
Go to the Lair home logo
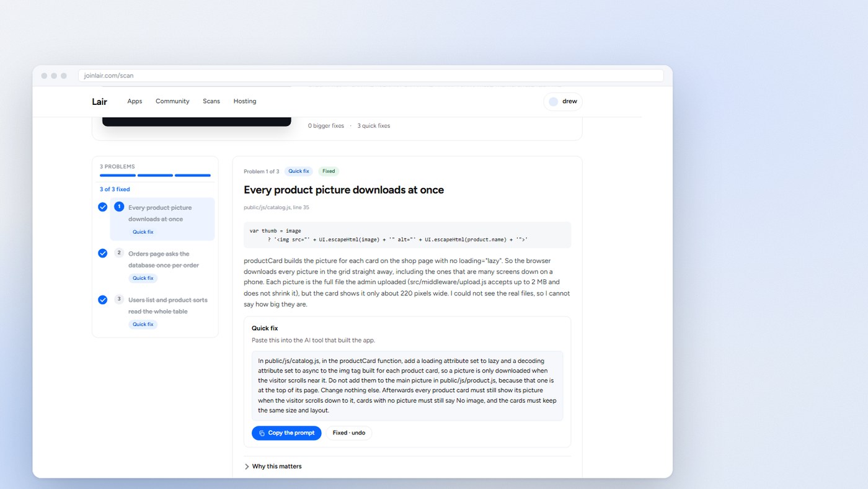tap(99, 102)
